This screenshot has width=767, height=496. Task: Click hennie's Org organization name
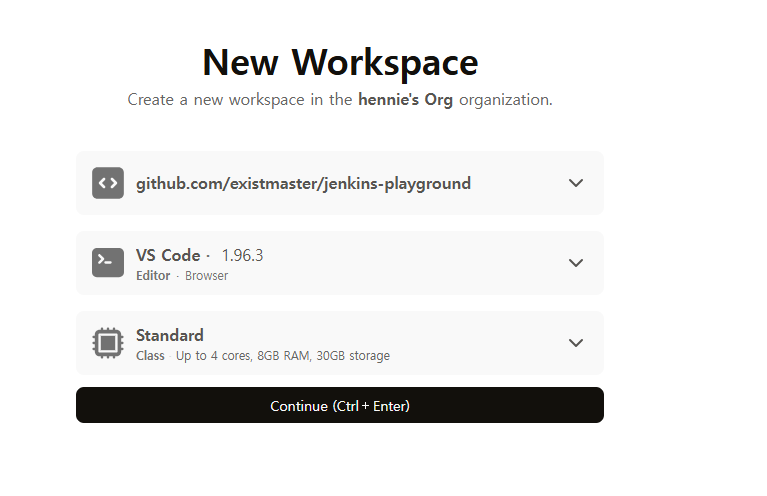[x=406, y=100]
